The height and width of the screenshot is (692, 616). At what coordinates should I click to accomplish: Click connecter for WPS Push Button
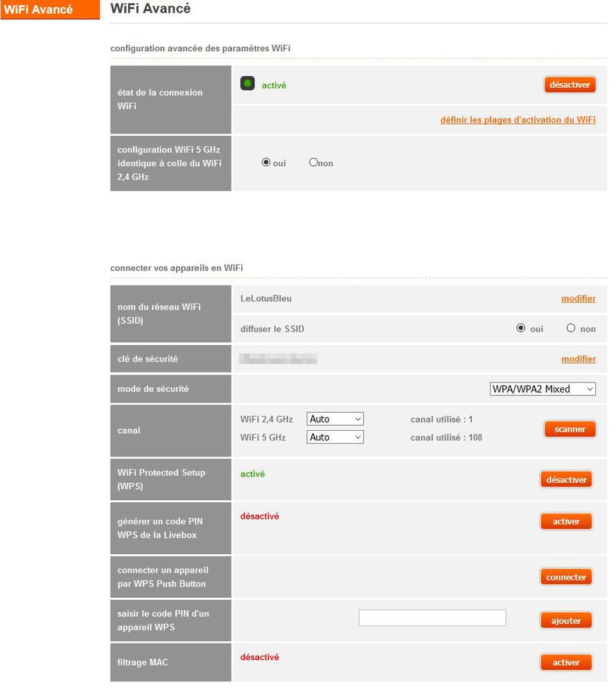click(565, 577)
